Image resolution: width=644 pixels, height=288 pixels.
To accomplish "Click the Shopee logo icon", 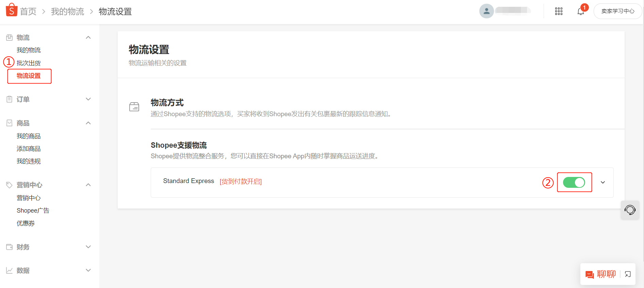I will tap(12, 10).
